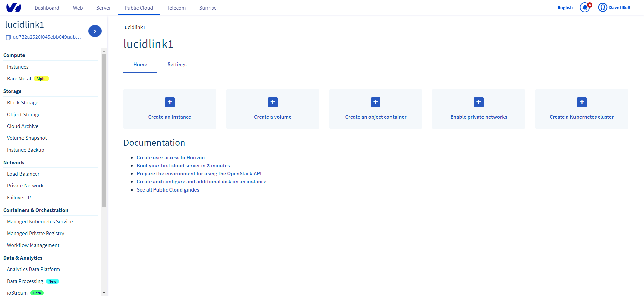
Task: Expand the project selector with the blue chevron button
Action: (x=95, y=31)
